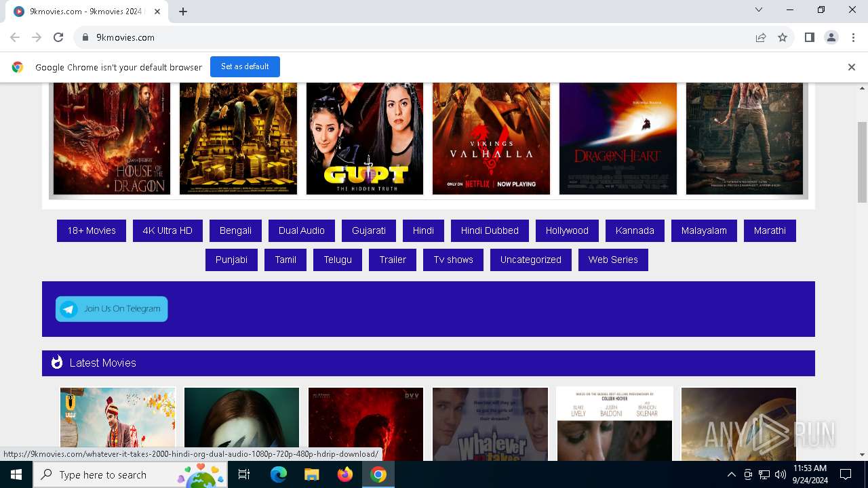Dismiss the default browser notification bar
This screenshot has height=488, width=868.
851,67
